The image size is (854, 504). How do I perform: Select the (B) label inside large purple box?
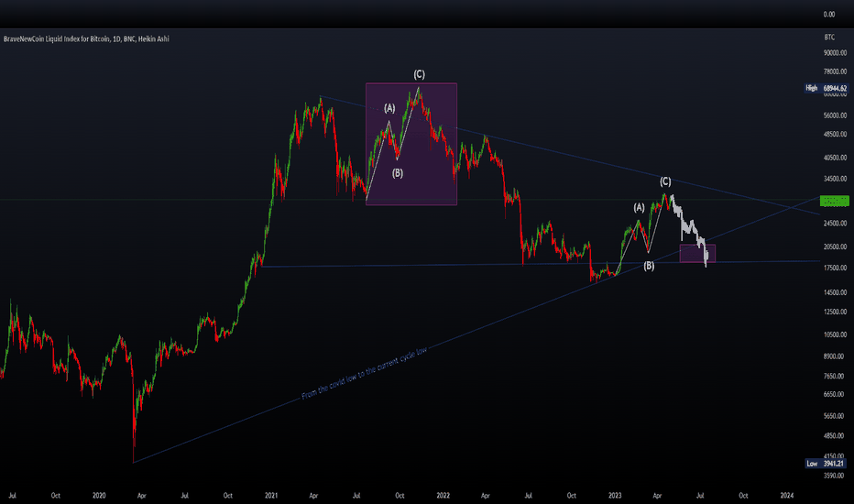coord(398,173)
